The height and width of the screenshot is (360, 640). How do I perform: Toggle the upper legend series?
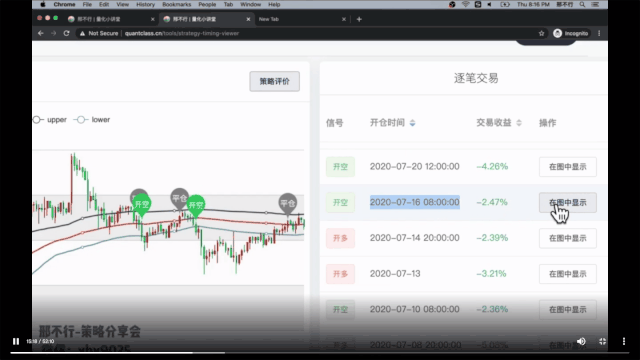(x=49, y=120)
